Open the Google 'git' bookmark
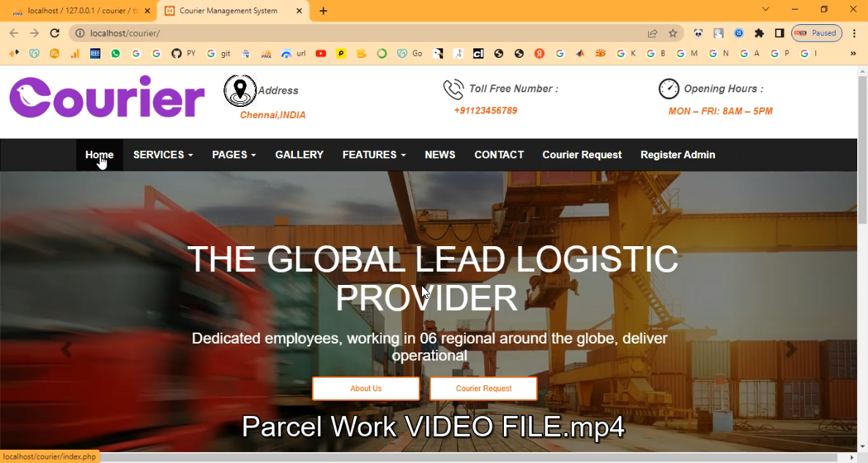The image size is (868, 463). [218, 53]
